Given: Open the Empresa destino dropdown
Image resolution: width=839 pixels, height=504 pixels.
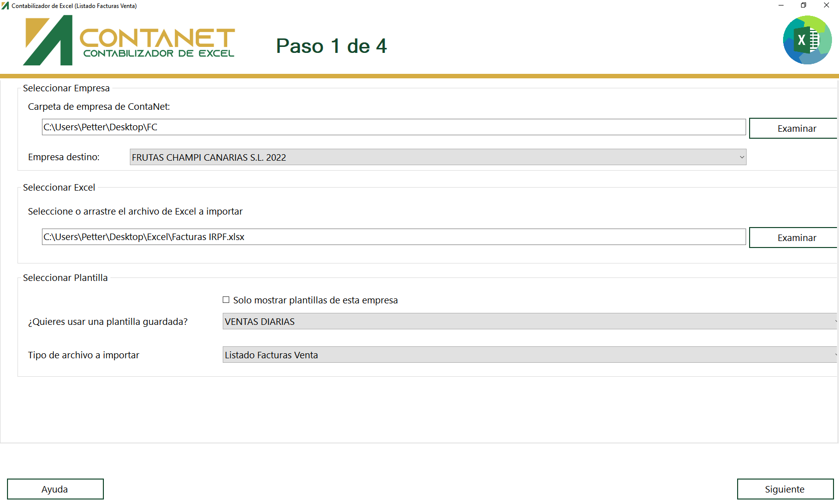Looking at the screenshot, I should 438,157.
